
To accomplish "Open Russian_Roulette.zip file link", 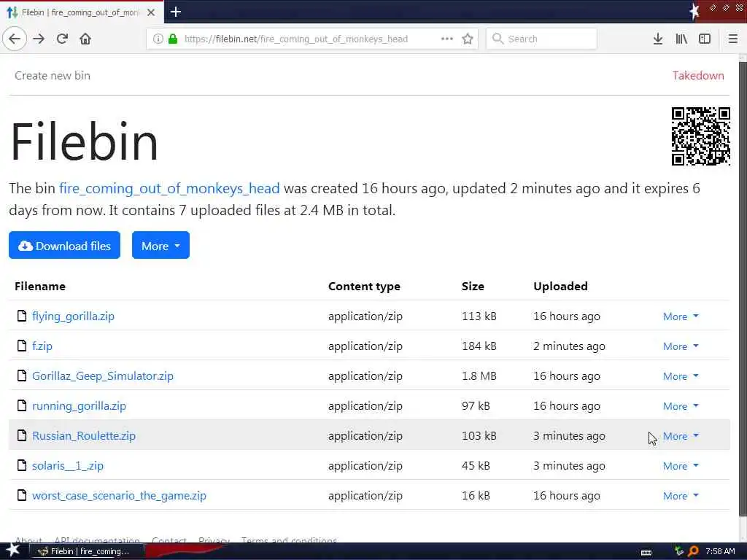I will click(x=83, y=436).
